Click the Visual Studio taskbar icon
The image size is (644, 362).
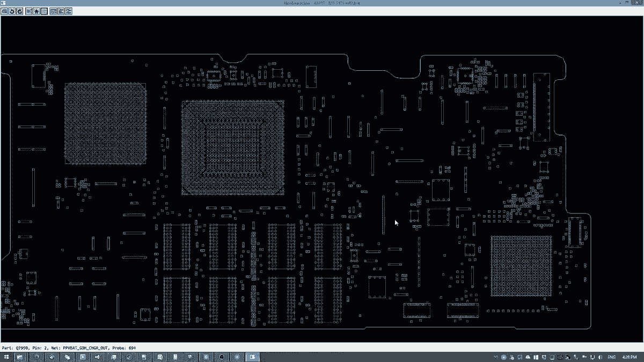point(98,357)
